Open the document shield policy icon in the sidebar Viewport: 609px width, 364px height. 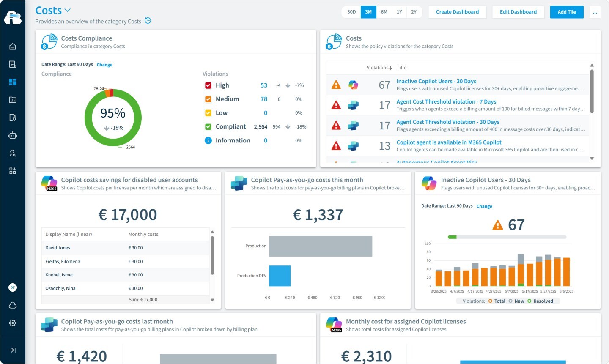[x=13, y=118]
